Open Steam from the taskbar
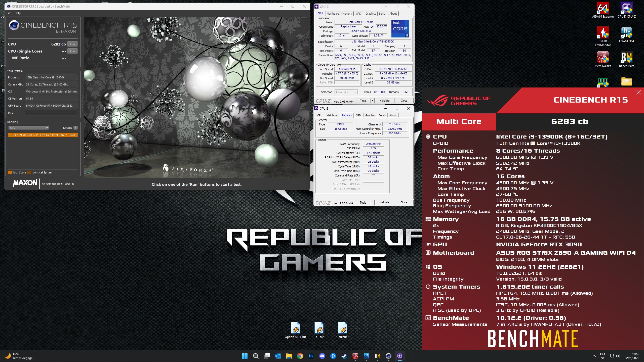This screenshot has height=362, width=644. point(344,356)
